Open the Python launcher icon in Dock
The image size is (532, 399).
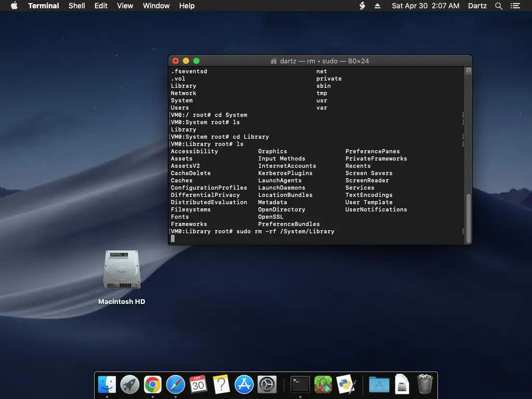[345, 385]
